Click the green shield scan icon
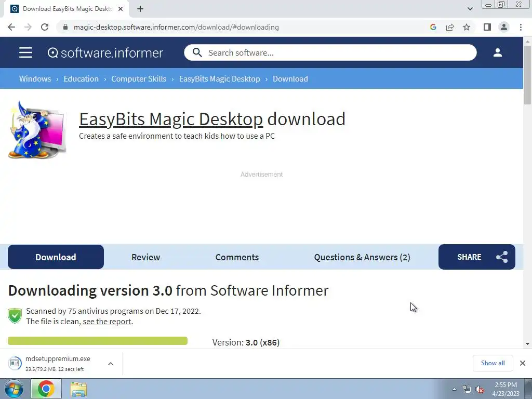 [15, 316]
